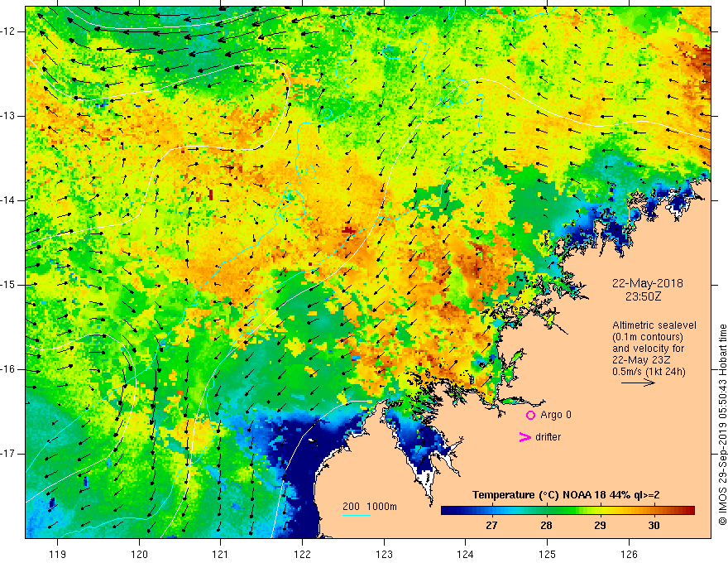Click the date text 22-May-2018

pos(647,283)
